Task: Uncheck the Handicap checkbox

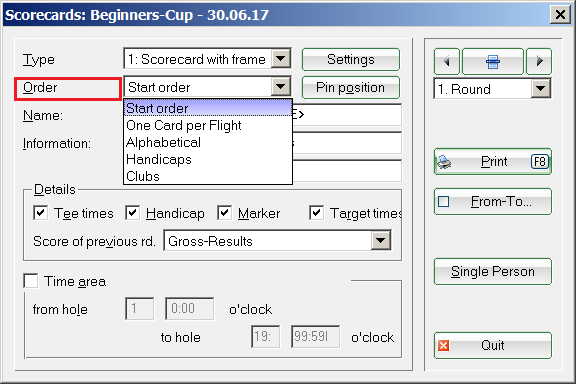Action: 132,213
